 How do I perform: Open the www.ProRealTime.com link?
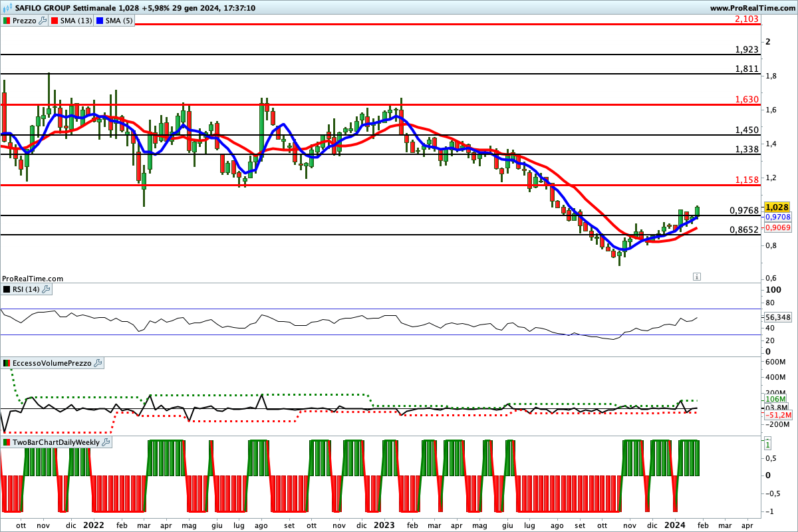tap(752, 8)
